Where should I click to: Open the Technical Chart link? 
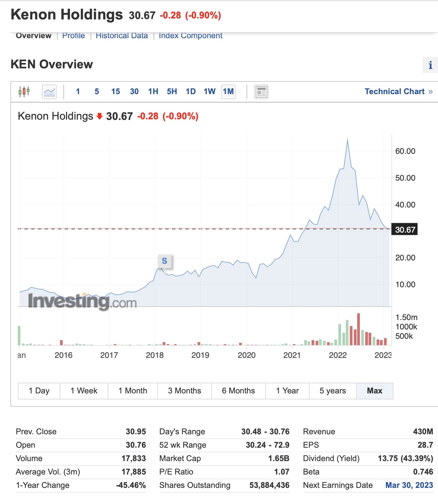(399, 91)
